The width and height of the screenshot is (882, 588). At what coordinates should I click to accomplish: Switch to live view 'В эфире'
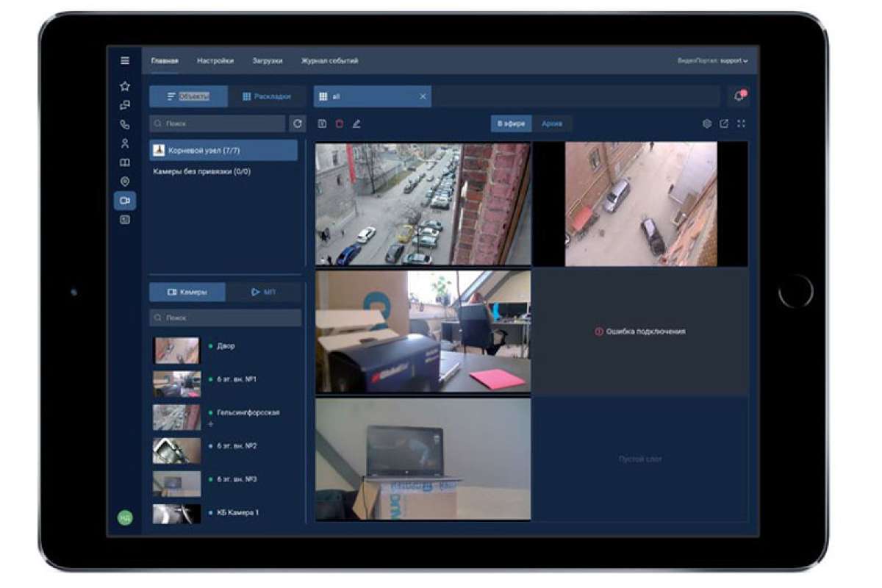coord(511,123)
